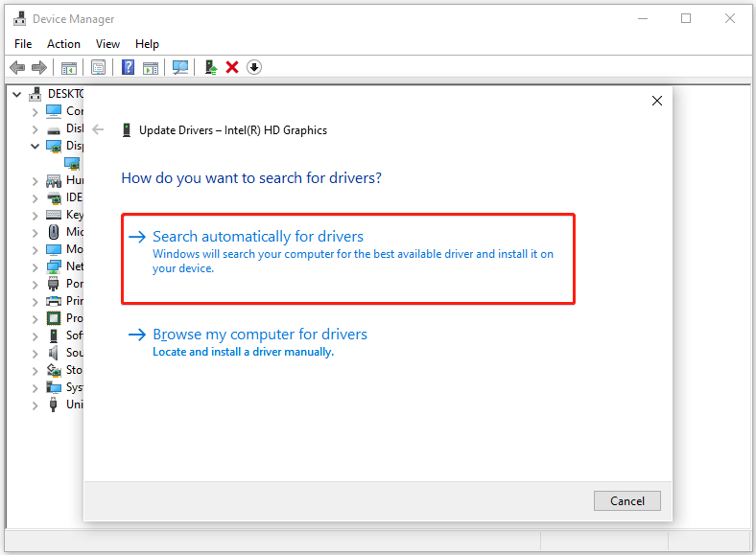Expand the Computer node chevron
Image resolution: width=756 pixels, height=555 pixels.
click(35, 112)
